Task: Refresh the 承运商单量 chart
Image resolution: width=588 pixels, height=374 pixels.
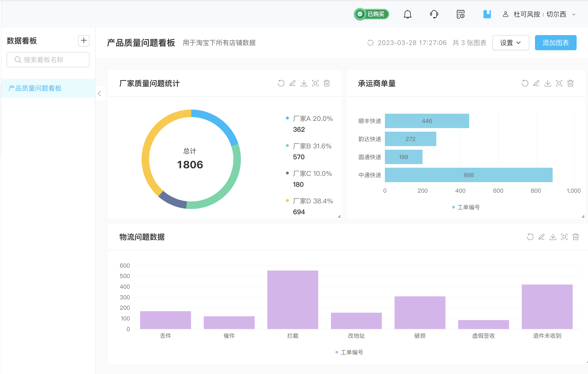Action: (525, 83)
